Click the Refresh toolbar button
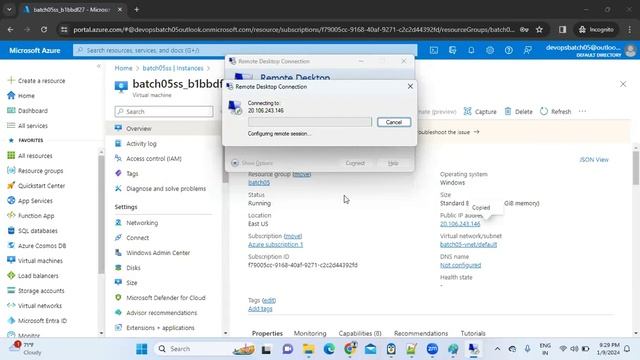This screenshot has height=360, width=640. pyautogui.click(x=556, y=111)
